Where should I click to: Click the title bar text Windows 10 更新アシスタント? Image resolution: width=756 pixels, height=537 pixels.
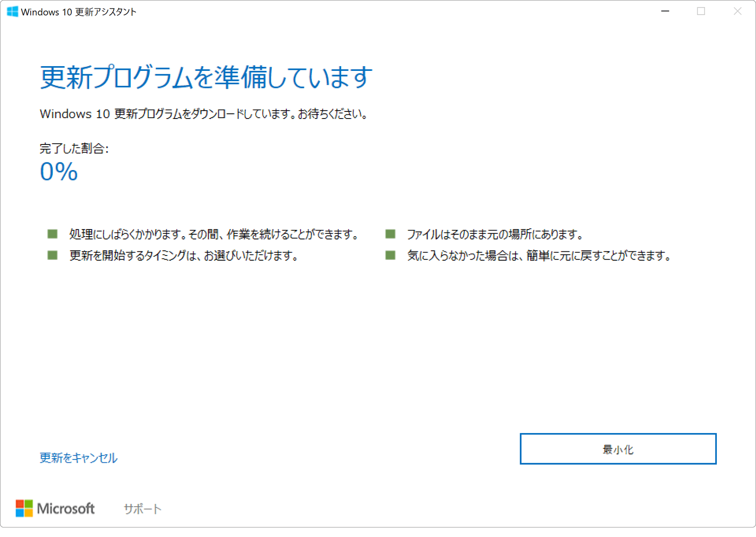tap(79, 12)
